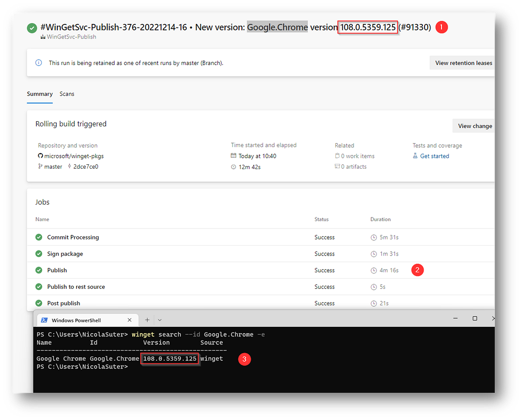Click Tests and coverage label

click(x=437, y=146)
